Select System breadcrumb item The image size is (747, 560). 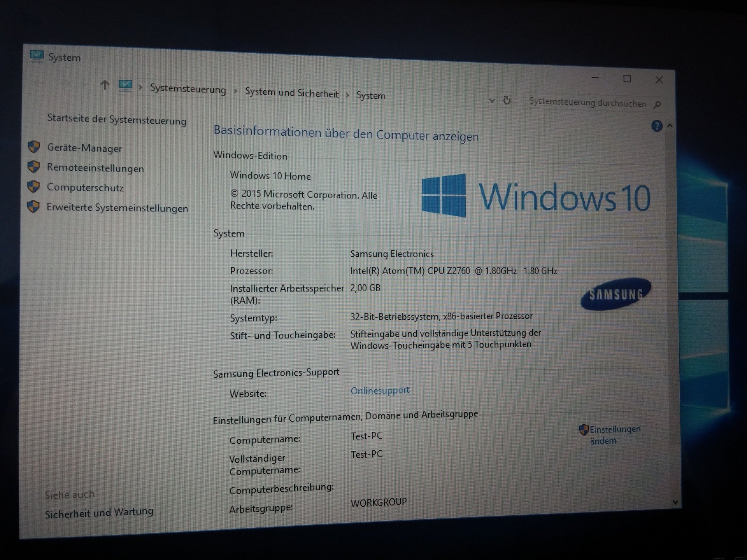[371, 95]
